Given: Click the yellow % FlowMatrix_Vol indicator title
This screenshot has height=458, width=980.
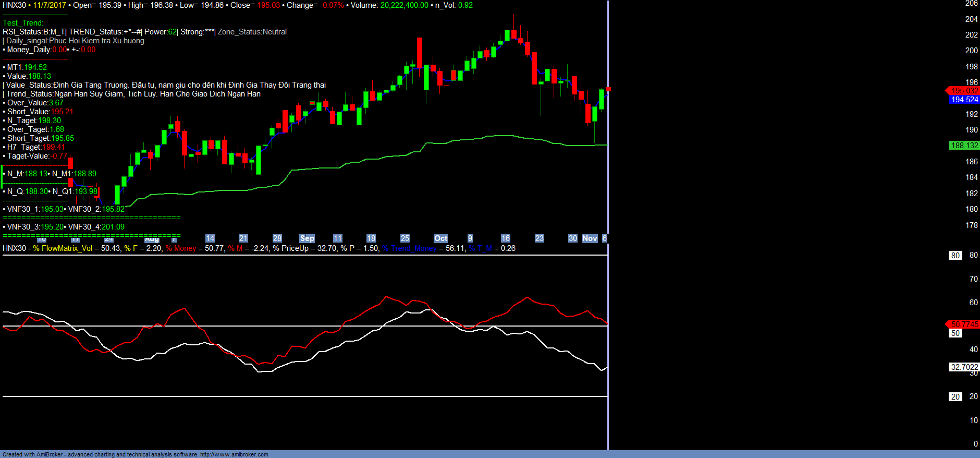Looking at the screenshot, I should tap(63, 248).
